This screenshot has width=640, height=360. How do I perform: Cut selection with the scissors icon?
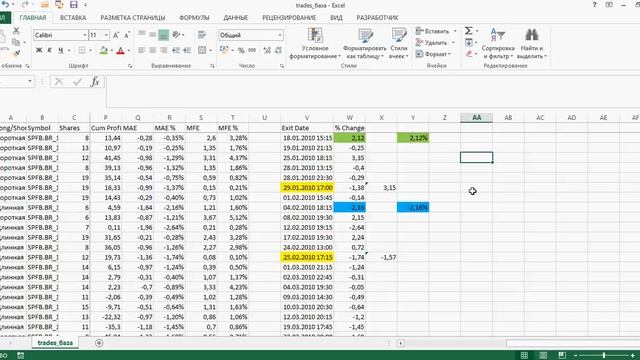tap(16, 31)
